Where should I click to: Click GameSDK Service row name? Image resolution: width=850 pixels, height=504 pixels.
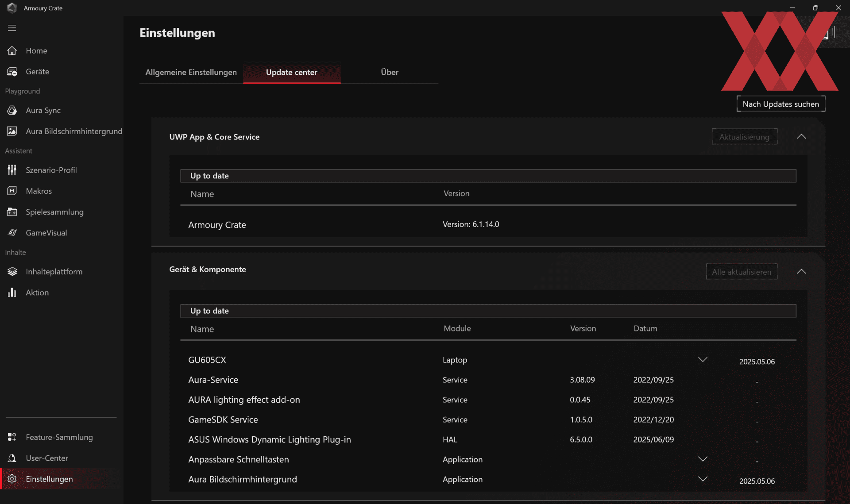pyautogui.click(x=223, y=419)
